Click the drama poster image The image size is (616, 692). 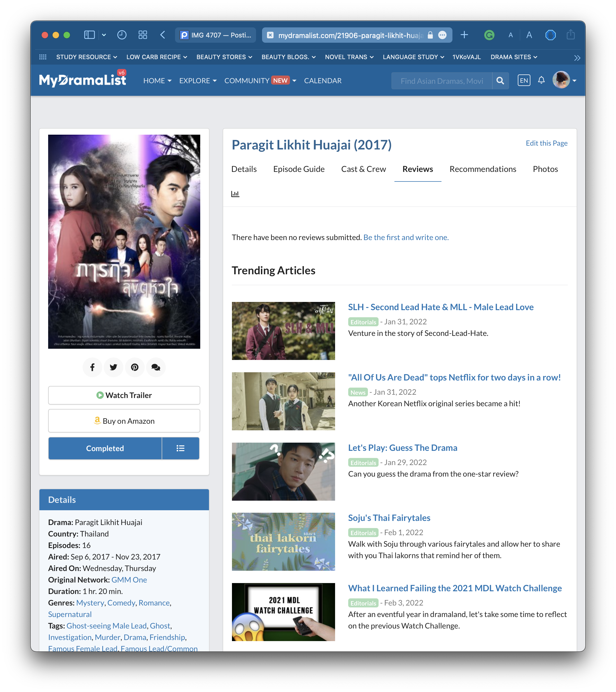124,241
